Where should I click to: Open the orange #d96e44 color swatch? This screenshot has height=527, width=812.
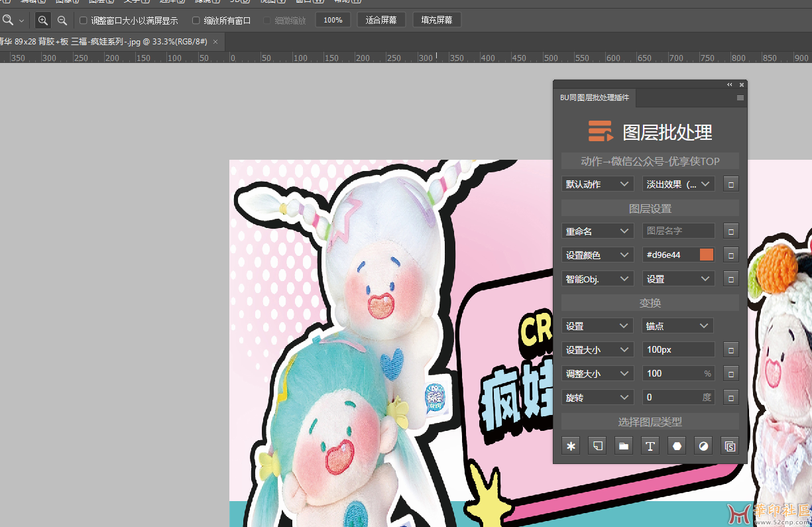pyautogui.click(x=707, y=255)
